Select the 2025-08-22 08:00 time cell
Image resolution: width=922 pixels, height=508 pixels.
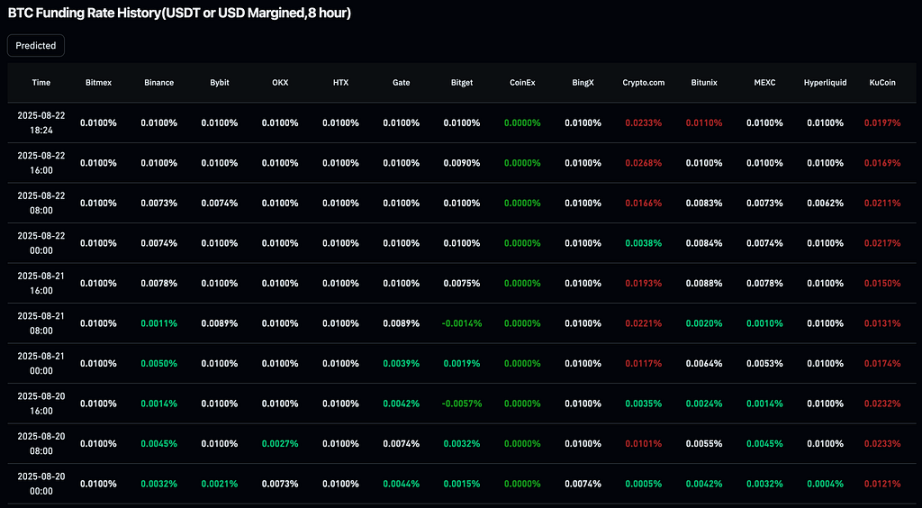coord(41,203)
